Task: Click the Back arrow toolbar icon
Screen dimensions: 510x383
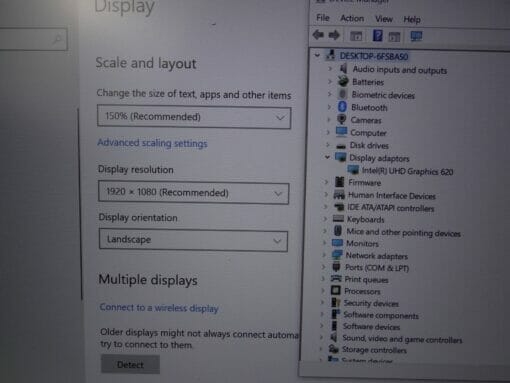Action: [318, 35]
